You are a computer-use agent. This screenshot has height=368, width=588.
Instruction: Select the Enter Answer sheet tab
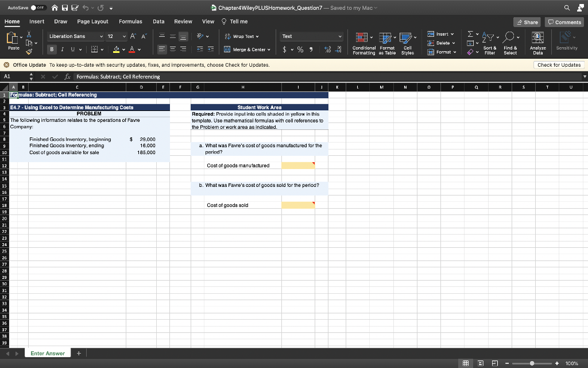click(x=48, y=354)
